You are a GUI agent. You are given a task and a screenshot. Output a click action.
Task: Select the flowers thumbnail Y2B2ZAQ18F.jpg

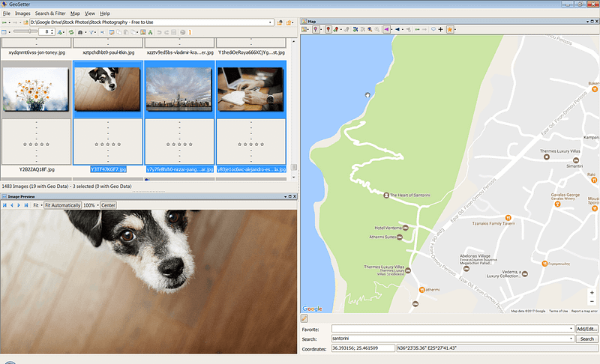36,89
